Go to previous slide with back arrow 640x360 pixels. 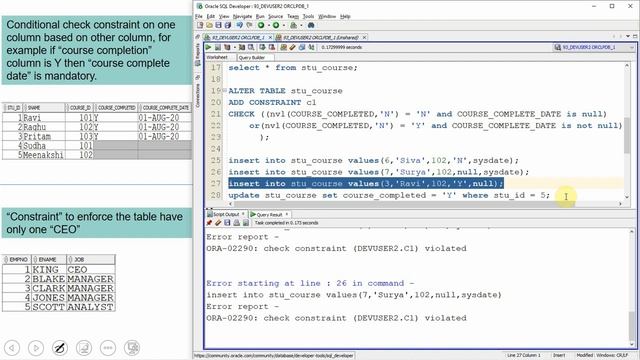point(12,348)
